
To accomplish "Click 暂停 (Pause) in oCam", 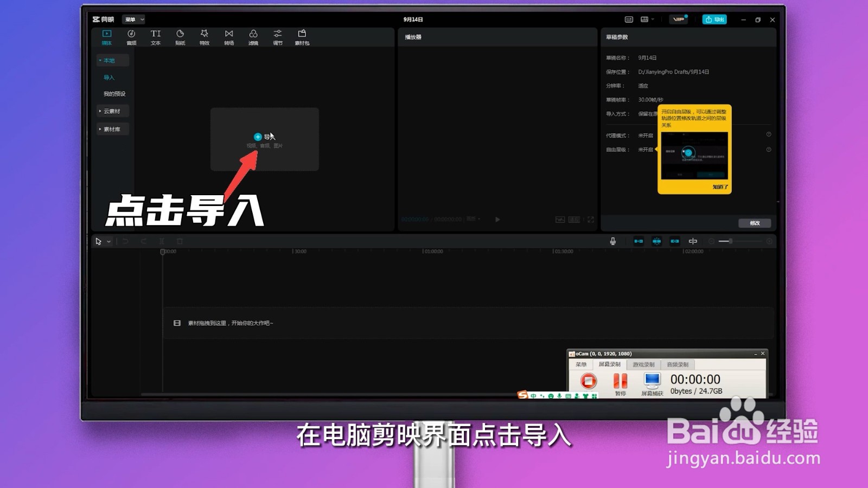I will (x=621, y=384).
